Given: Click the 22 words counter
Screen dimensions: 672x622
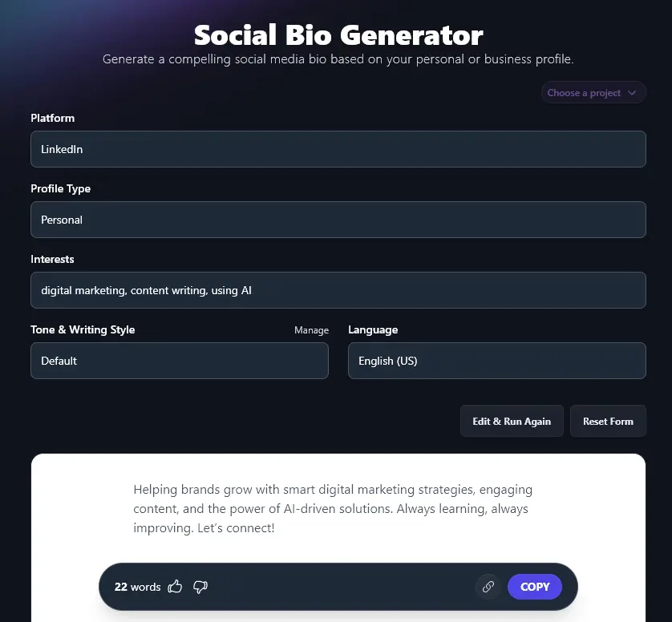Looking at the screenshot, I should tap(136, 587).
